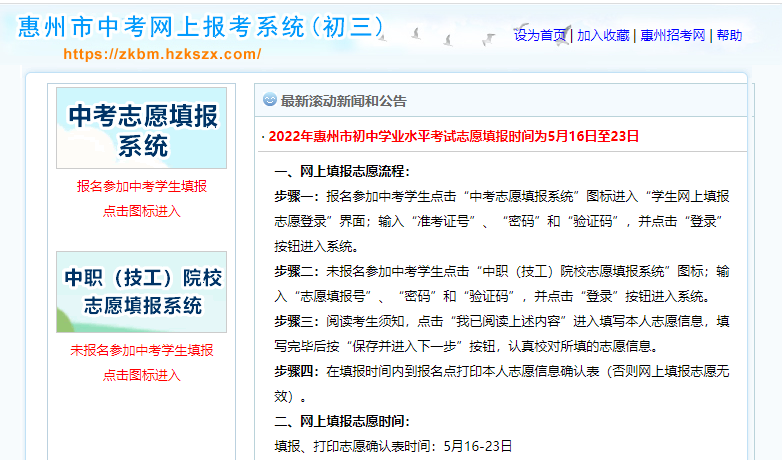
Task: Click the heading 一、网上填报志愿流程:
Action: 342,172
